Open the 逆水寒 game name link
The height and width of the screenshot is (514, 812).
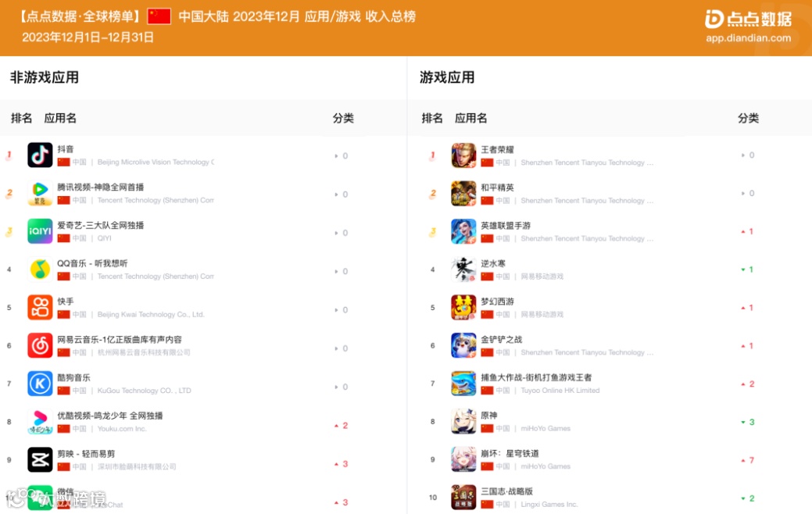pyautogui.click(x=493, y=263)
